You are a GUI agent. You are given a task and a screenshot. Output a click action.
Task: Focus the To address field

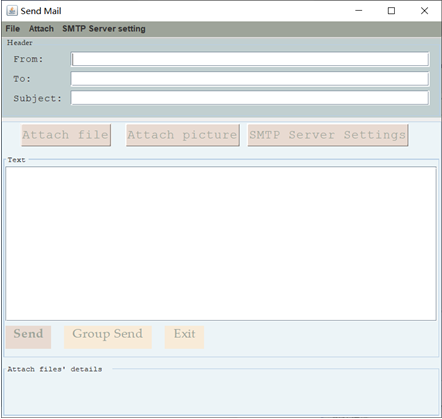pyautogui.click(x=250, y=79)
